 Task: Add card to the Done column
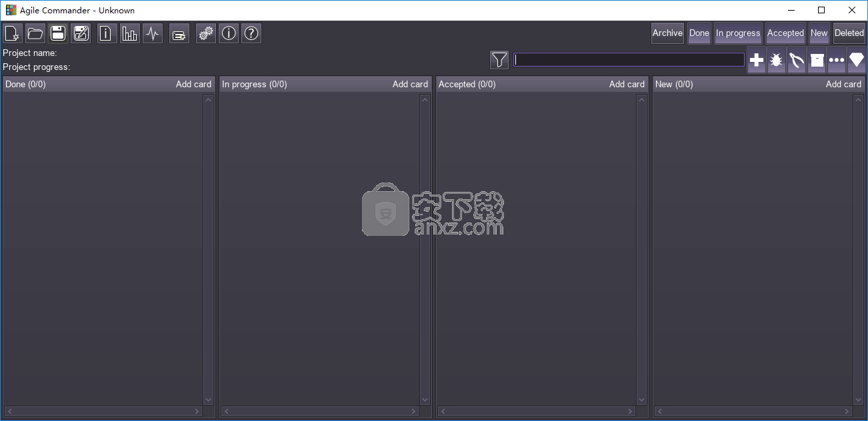(x=193, y=84)
